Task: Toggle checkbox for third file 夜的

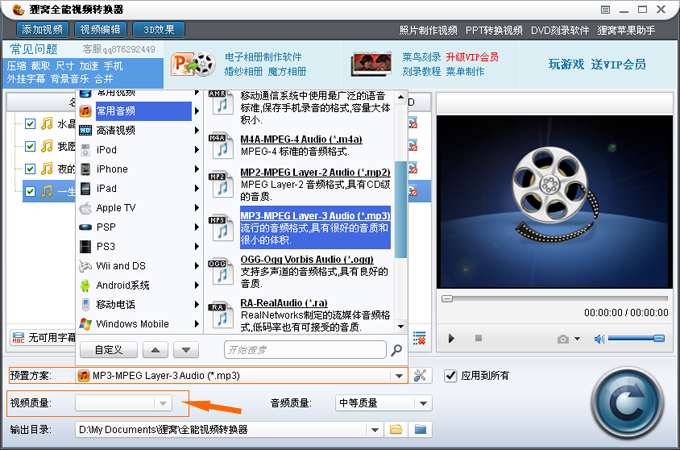Action: pyautogui.click(x=30, y=169)
